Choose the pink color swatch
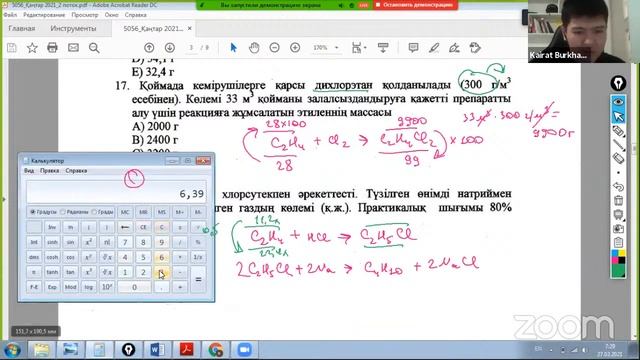This screenshot has height=360, width=640. 615,260
